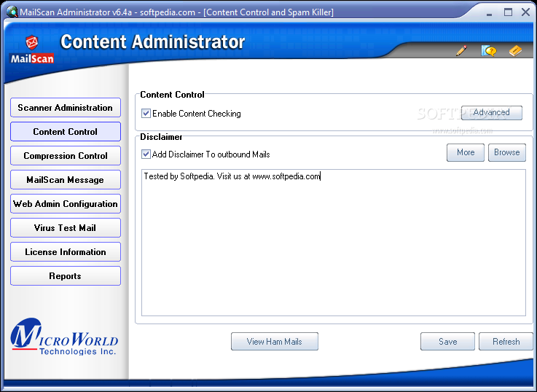Open the Reports section

(x=66, y=275)
